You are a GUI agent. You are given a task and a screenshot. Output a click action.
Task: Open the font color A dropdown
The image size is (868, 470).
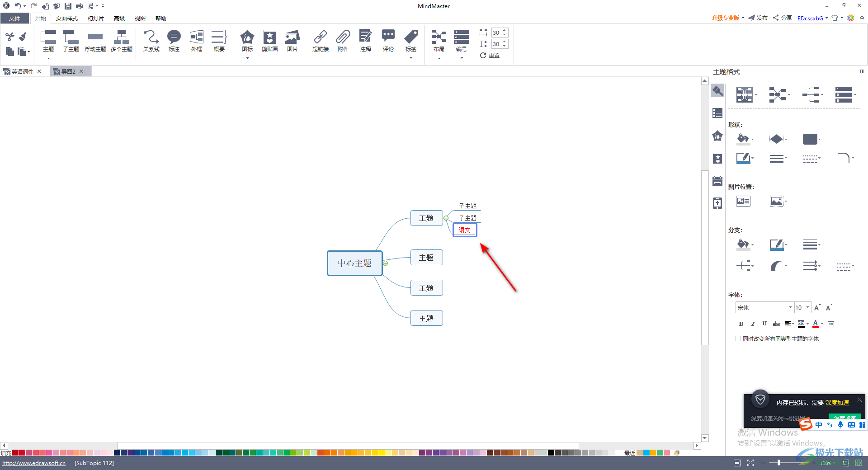click(x=822, y=324)
